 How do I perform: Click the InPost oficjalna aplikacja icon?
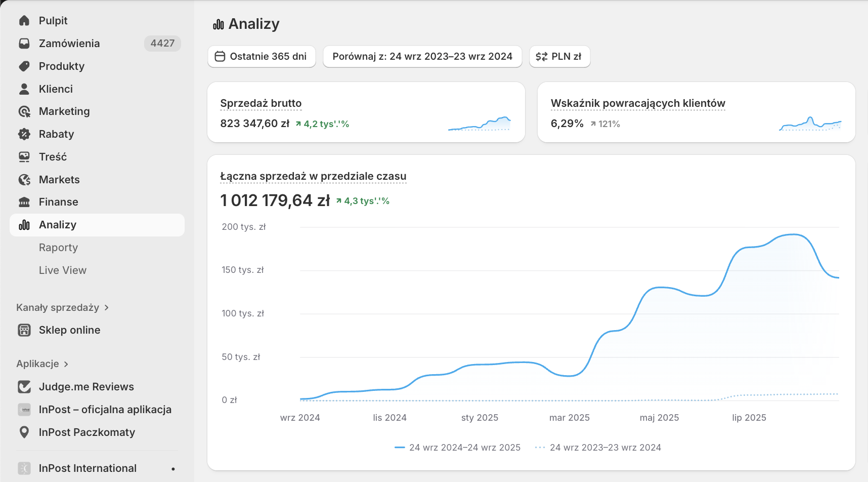24,410
